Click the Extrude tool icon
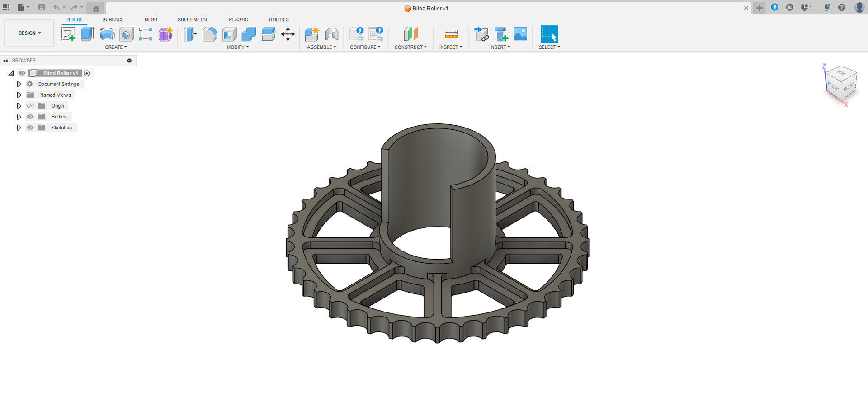The image size is (868, 407). [x=87, y=34]
